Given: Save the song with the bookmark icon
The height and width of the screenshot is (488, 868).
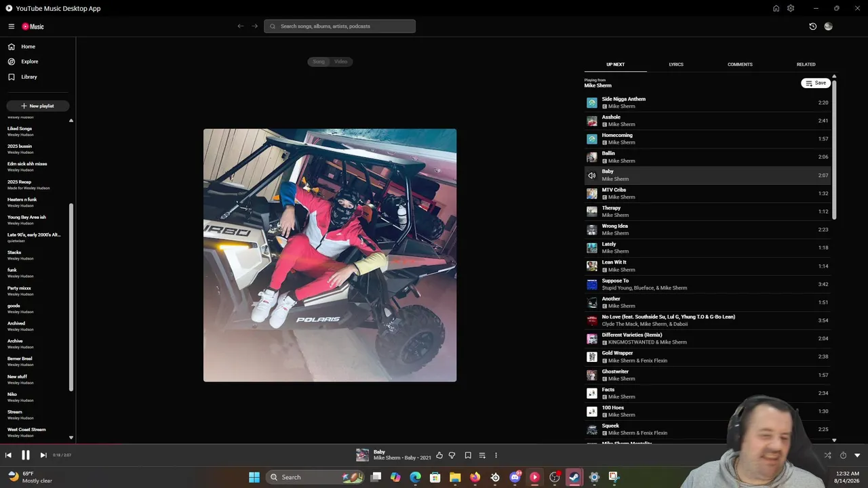Looking at the screenshot, I should coord(468,455).
